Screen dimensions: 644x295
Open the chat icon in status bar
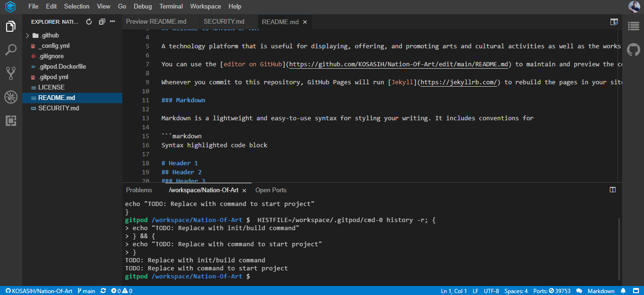(x=579, y=291)
